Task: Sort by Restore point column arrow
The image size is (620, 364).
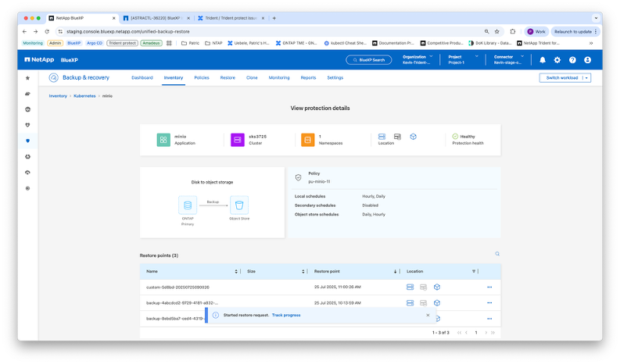Action: [395, 271]
